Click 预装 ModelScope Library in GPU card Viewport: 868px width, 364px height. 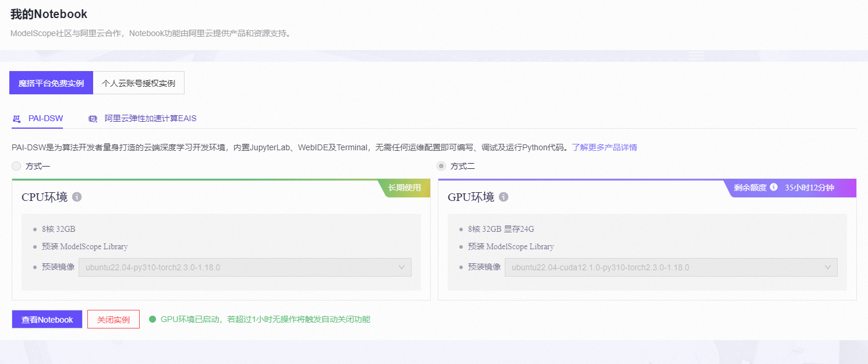coord(511,246)
